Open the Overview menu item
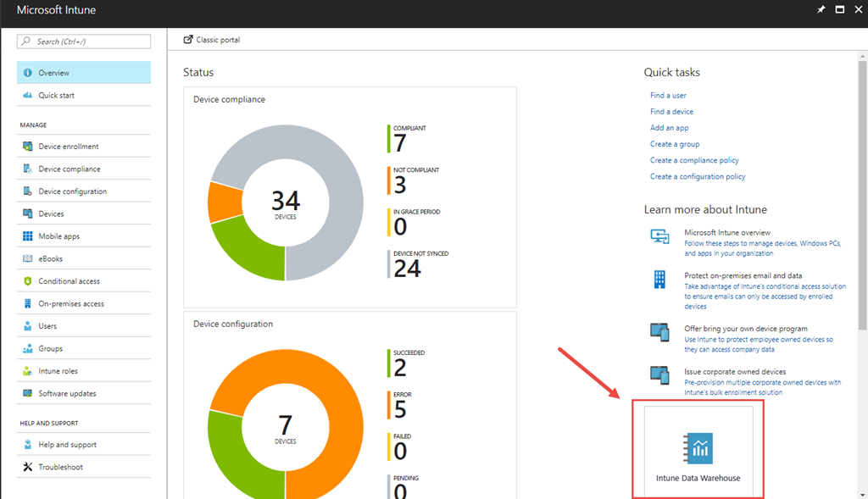Image resolution: width=868 pixels, height=499 pixels. pos(84,73)
